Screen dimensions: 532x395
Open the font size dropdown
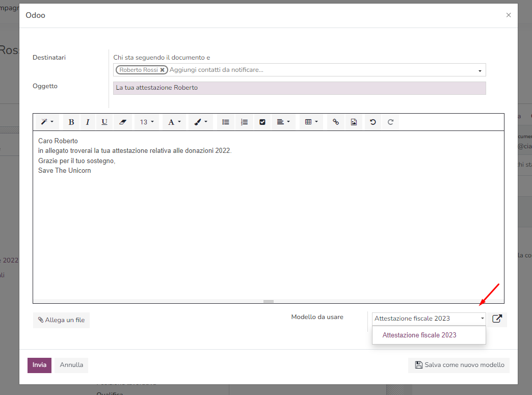(x=146, y=122)
